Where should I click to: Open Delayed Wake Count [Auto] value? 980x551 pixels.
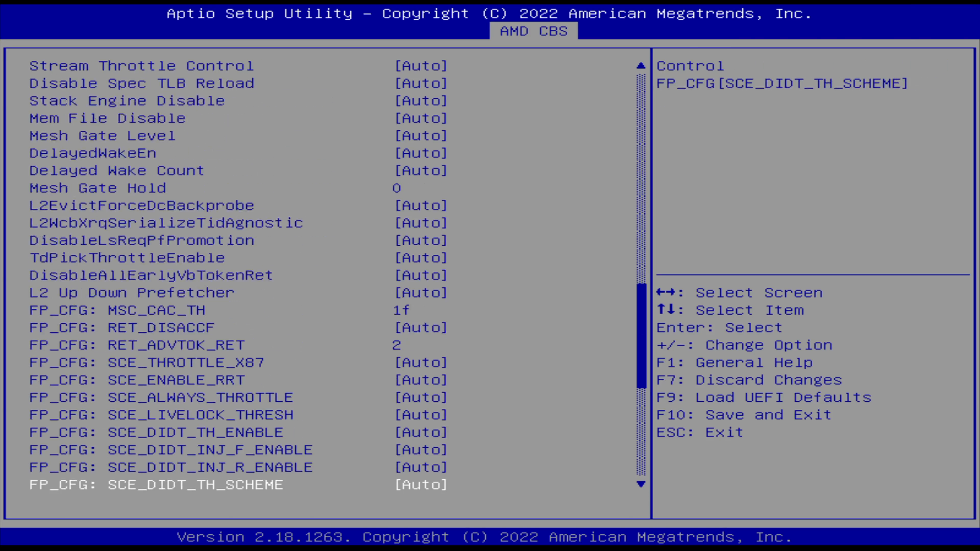pos(421,171)
